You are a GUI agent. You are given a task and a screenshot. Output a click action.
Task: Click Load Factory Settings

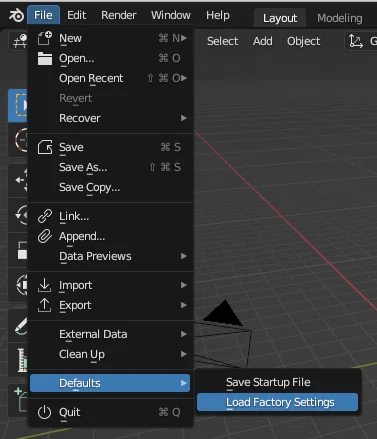tap(277, 402)
